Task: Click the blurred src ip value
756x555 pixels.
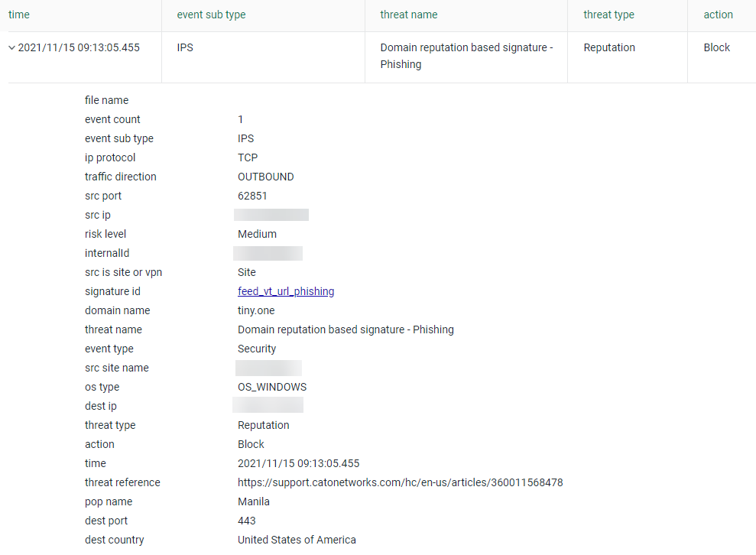Action: pos(271,215)
